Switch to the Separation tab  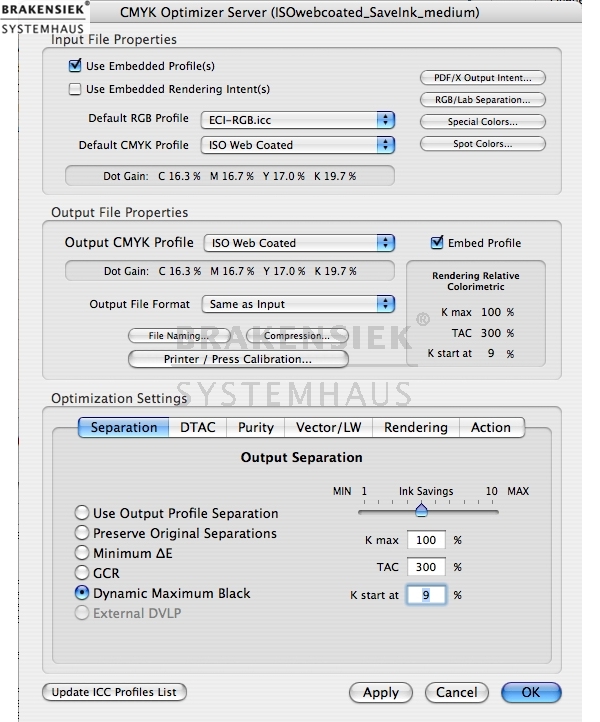123,427
